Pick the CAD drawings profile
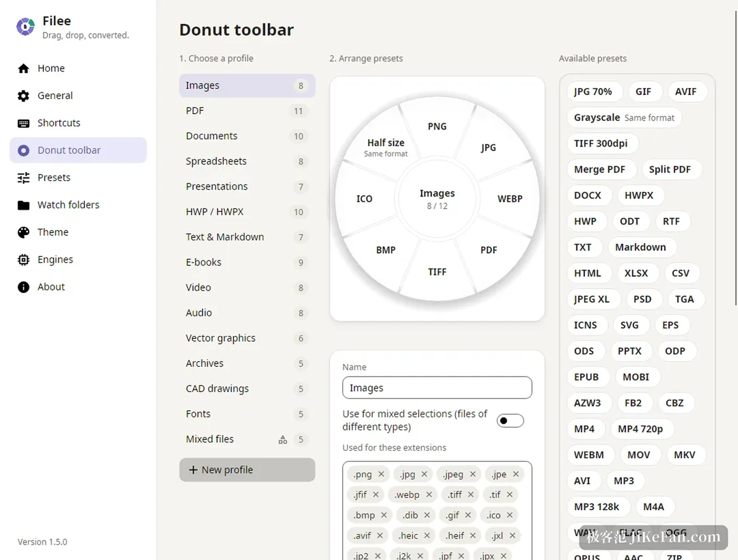The width and height of the screenshot is (738, 560). [x=247, y=389]
